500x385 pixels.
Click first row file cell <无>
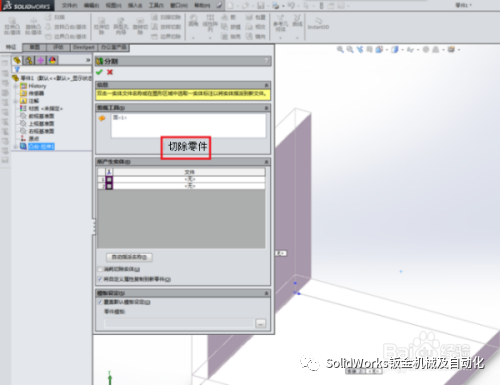click(x=189, y=179)
